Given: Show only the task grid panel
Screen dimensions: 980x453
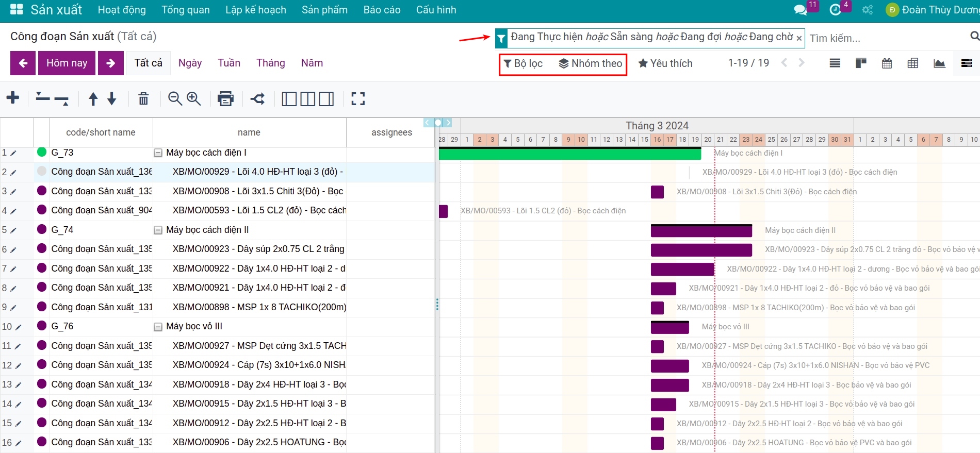Looking at the screenshot, I should pyautogui.click(x=289, y=98).
